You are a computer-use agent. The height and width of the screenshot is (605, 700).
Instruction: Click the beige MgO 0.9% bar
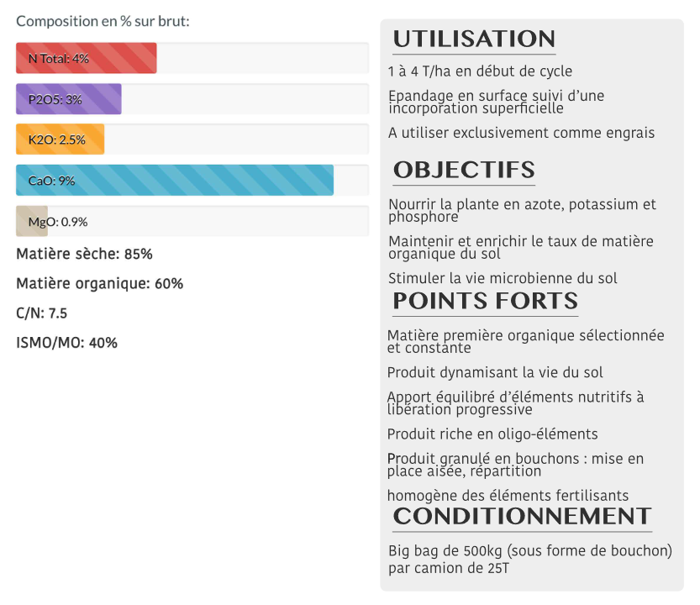pyautogui.click(x=32, y=222)
